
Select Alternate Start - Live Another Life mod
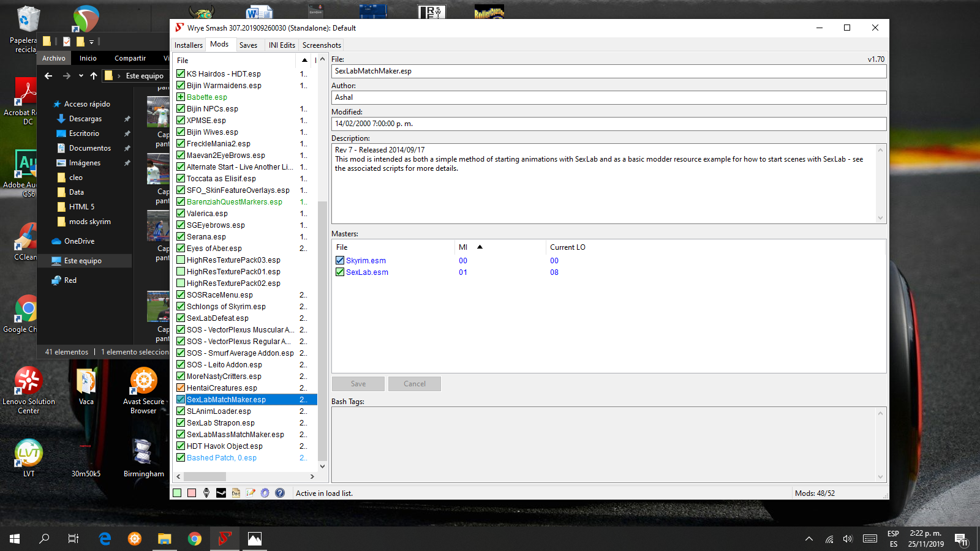point(240,167)
